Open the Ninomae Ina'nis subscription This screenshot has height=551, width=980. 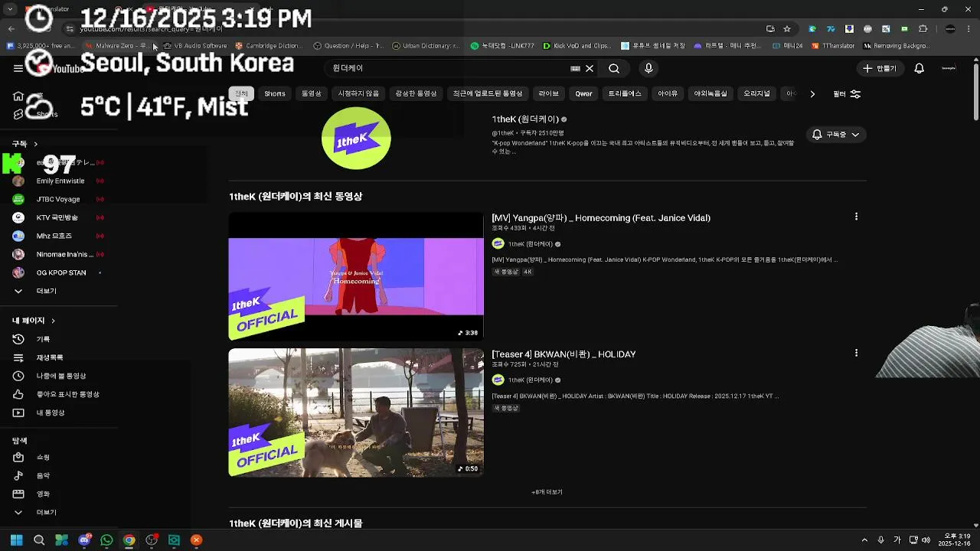tap(58, 255)
